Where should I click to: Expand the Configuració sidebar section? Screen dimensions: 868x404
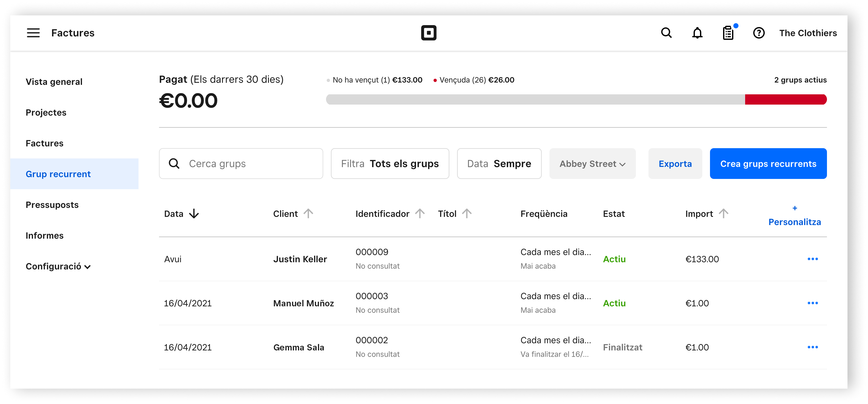click(x=58, y=267)
